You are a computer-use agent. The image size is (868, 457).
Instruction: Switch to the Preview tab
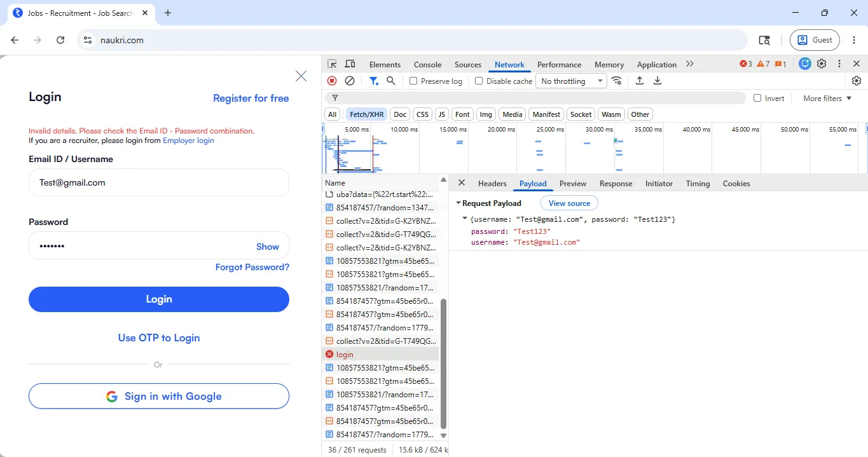(573, 183)
